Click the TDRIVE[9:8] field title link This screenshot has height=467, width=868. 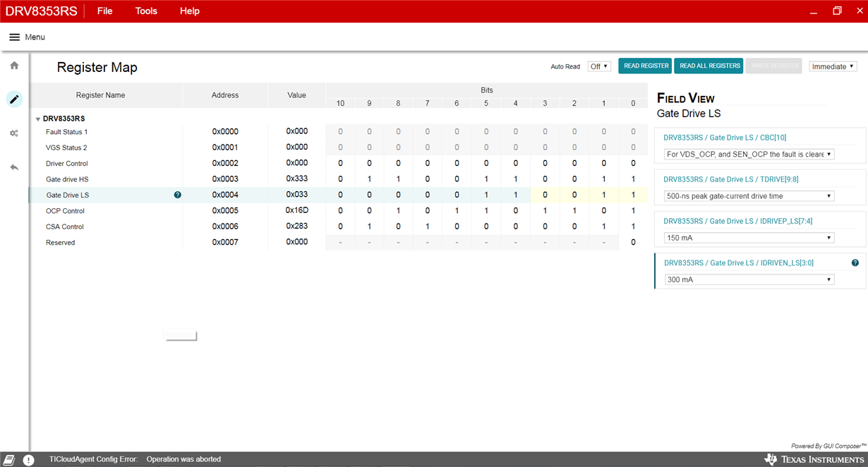731,179
